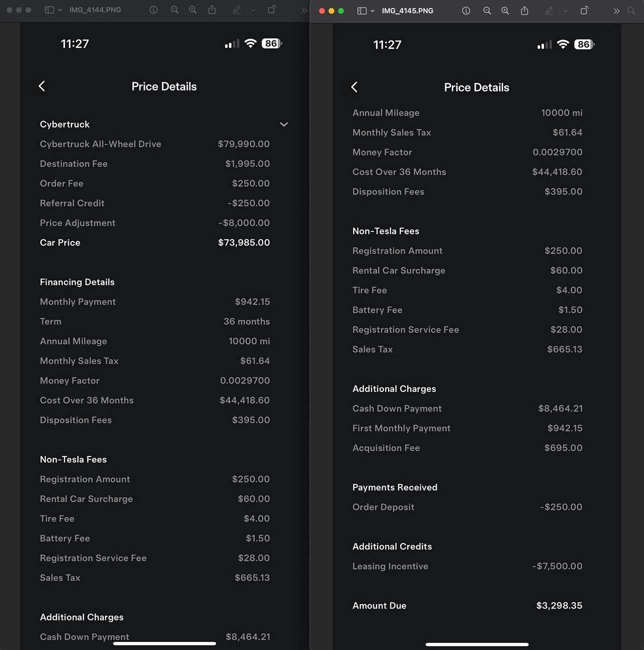
Task: Open sidebar view menu in IMG_4144.PNG window
Action: (x=53, y=10)
